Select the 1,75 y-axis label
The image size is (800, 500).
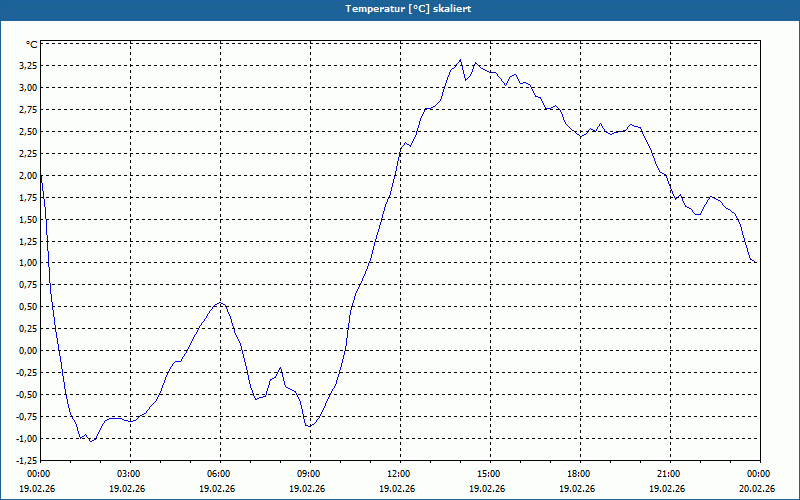point(29,197)
